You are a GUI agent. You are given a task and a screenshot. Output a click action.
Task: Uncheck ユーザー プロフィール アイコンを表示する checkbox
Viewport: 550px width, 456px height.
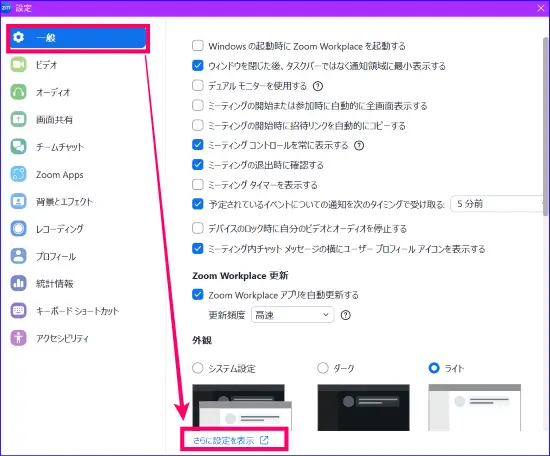point(198,248)
